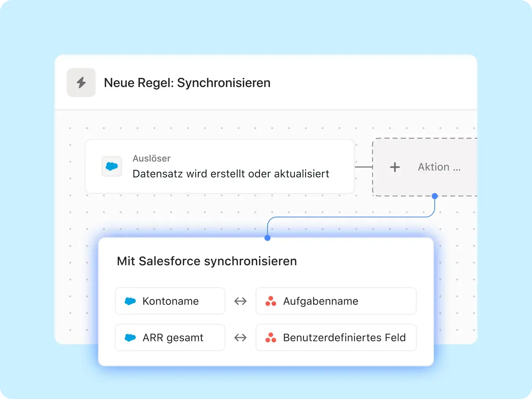Image resolution: width=532 pixels, height=399 pixels.
Task: Click the sync arrows between Kontoname and Aufgabenname
Action: pyautogui.click(x=241, y=301)
